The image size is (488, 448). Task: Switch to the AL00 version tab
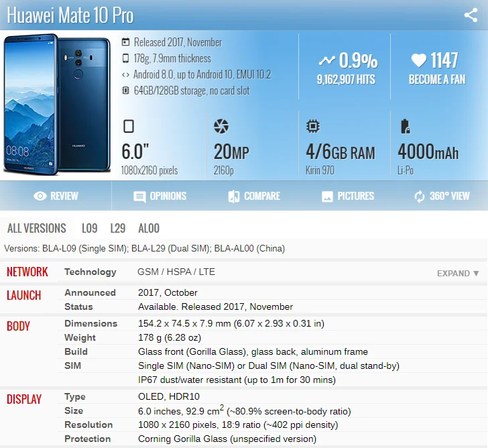click(x=149, y=228)
